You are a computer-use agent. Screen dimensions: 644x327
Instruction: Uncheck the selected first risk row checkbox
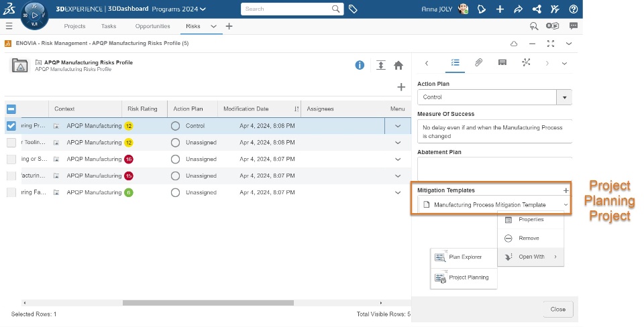[11, 125]
